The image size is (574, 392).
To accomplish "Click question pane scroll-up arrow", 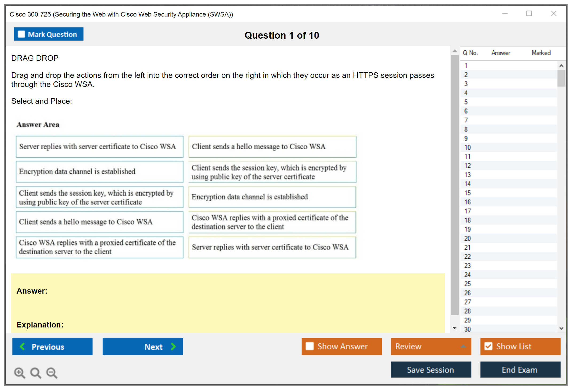I will pyautogui.click(x=455, y=51).
